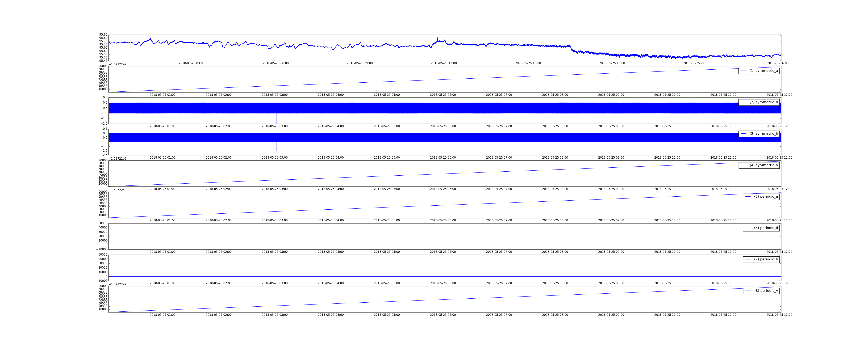868x347 pixels.
Task: Click the +1.52722e9 offset text above symmetric_a
Action: pyautogui.click(x=118, y=64)
